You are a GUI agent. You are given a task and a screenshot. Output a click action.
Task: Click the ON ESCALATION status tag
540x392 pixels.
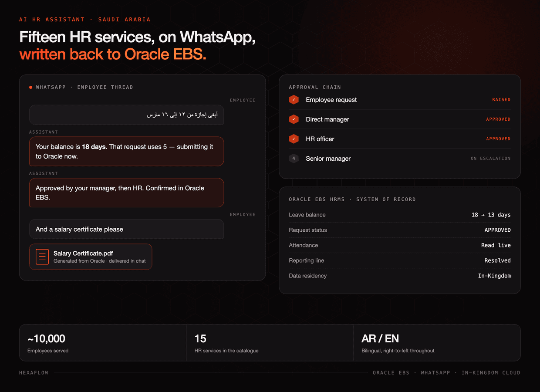point(490,159)
